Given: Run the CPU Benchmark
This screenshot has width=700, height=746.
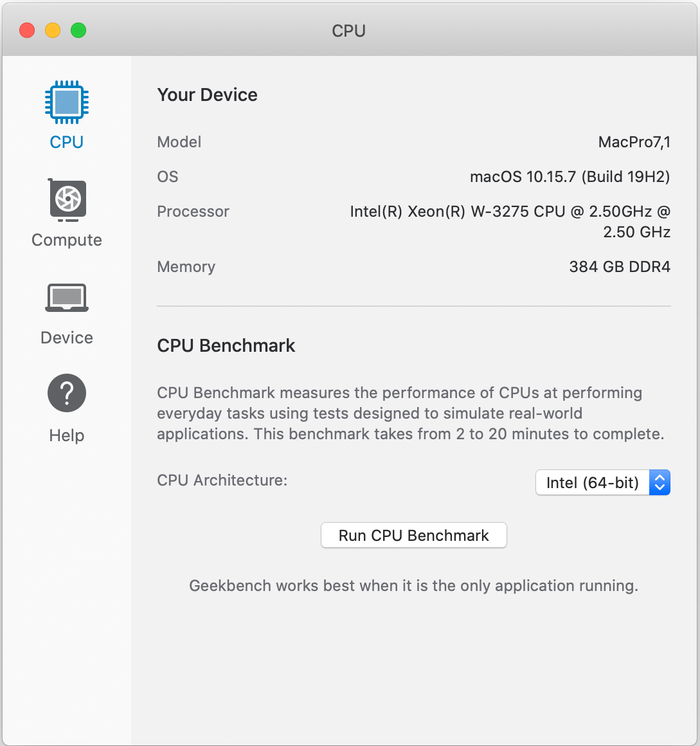Looking at the screenshot, I should (x=414, y=535).
